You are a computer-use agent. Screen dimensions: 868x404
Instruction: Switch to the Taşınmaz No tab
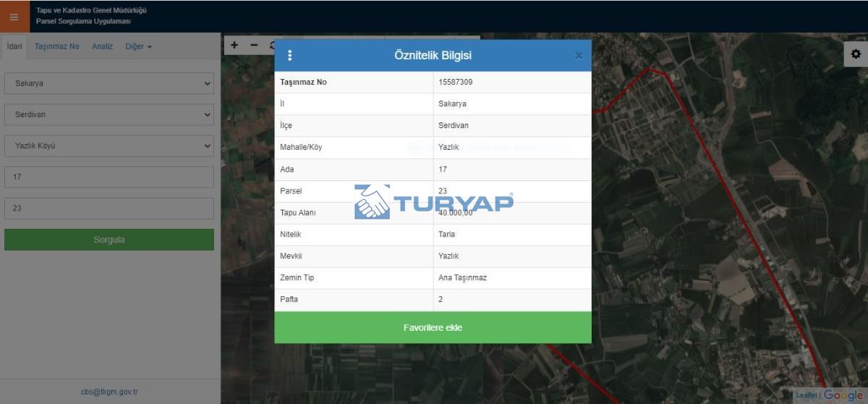pos(57,46)
